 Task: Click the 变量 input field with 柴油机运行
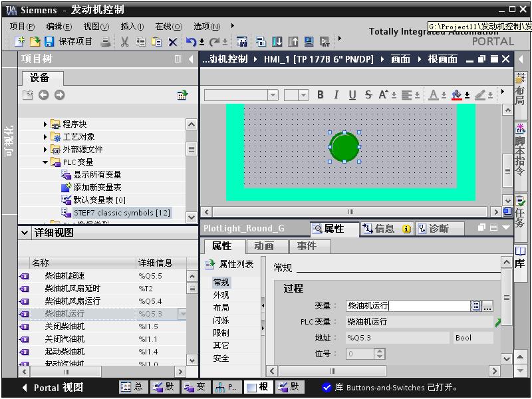tap(408, 306)
